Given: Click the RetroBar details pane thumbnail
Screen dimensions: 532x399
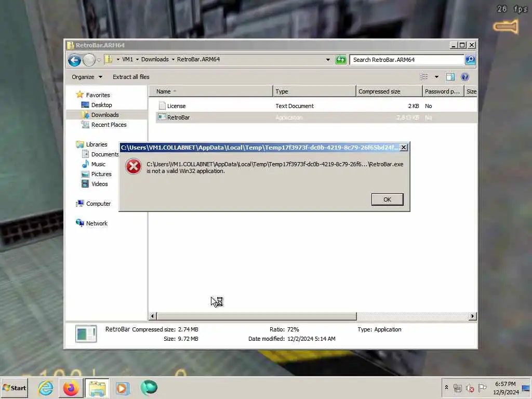Looking at the screenshot, I should pyautogui.click(x=86, y=334).
